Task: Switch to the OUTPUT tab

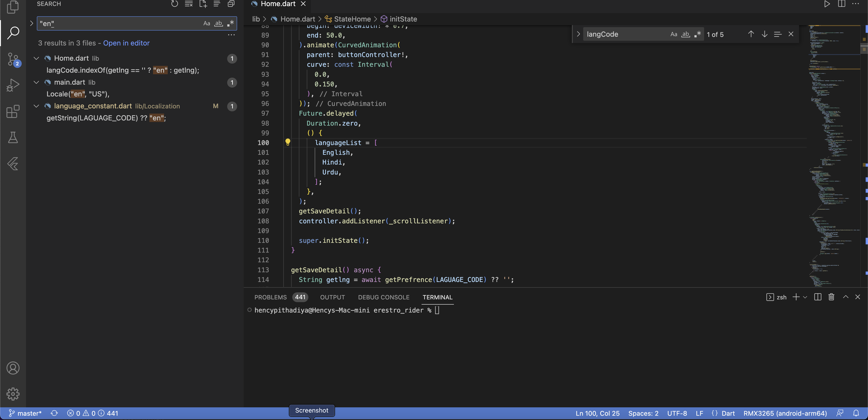Action: click(332, 297)
